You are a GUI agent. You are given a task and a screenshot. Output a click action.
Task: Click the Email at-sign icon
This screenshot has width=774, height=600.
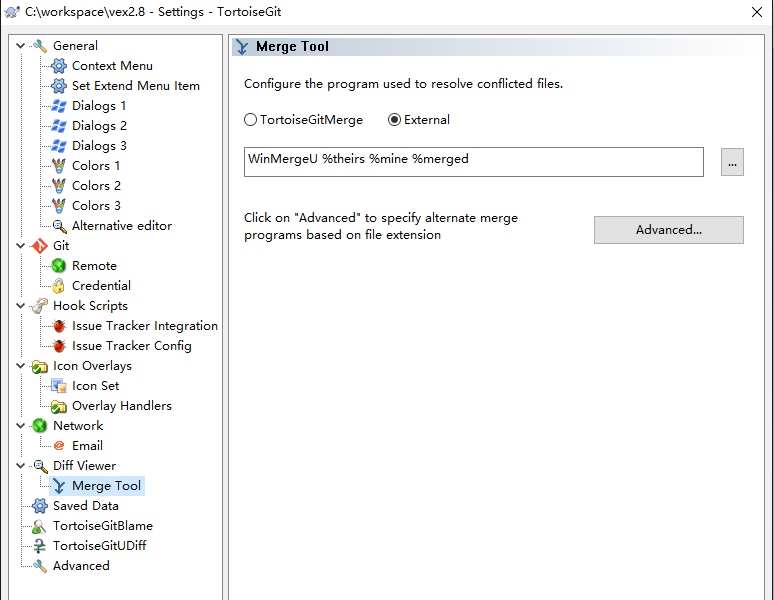click(x=59, y=446)
